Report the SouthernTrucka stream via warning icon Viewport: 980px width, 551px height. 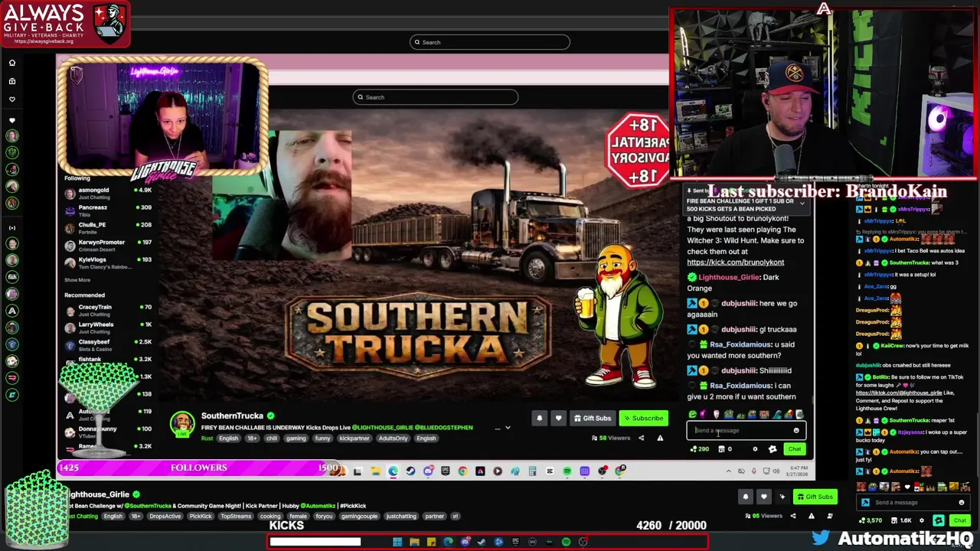(x=659, y=438)
